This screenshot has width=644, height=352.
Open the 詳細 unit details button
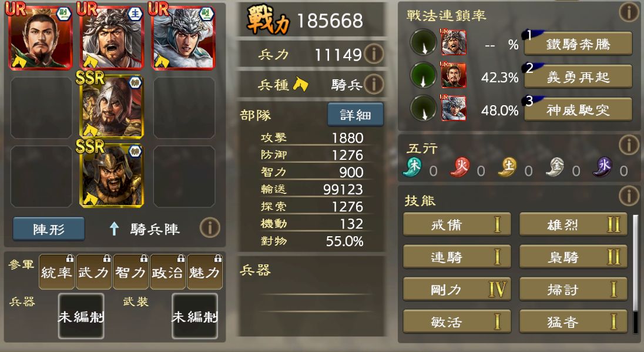355,115
